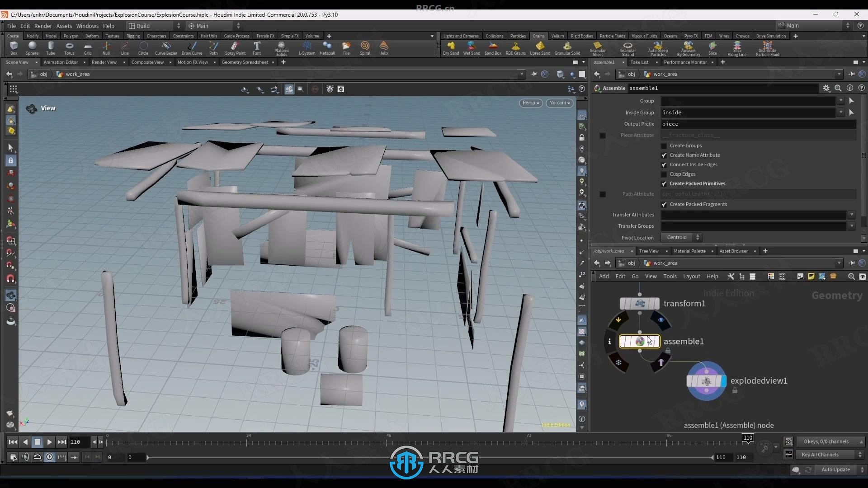This screenshot has height=488, width=868.
Task: Toggle Create Packed Primitives checkbox
Action: [x=664, y=183]
